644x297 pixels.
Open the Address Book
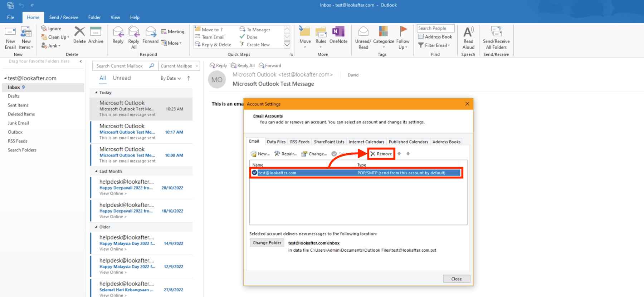[435, 37]
